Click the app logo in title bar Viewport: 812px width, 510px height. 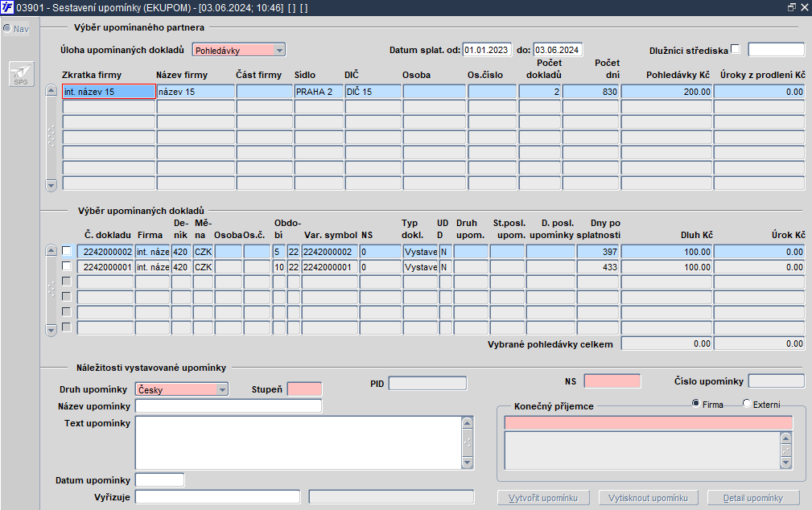(7, 8)
